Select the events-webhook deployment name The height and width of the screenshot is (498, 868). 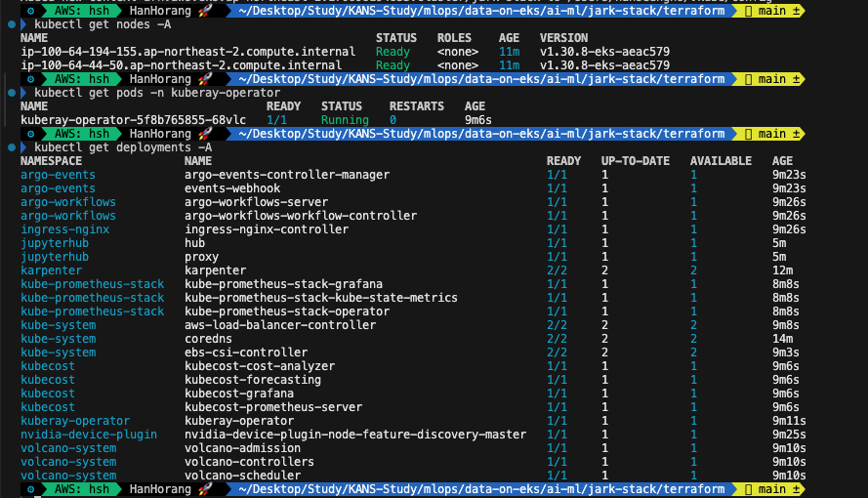tap(232, 188)
